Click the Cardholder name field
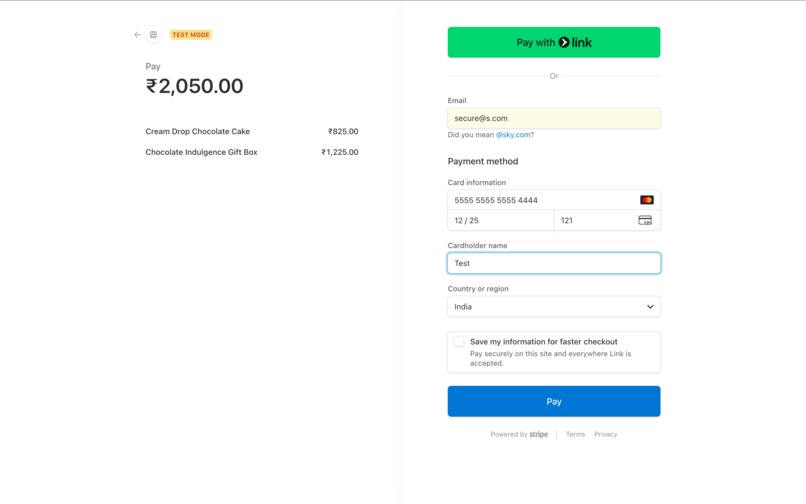The height and width of the screenshot is (504, 806). 554,263
